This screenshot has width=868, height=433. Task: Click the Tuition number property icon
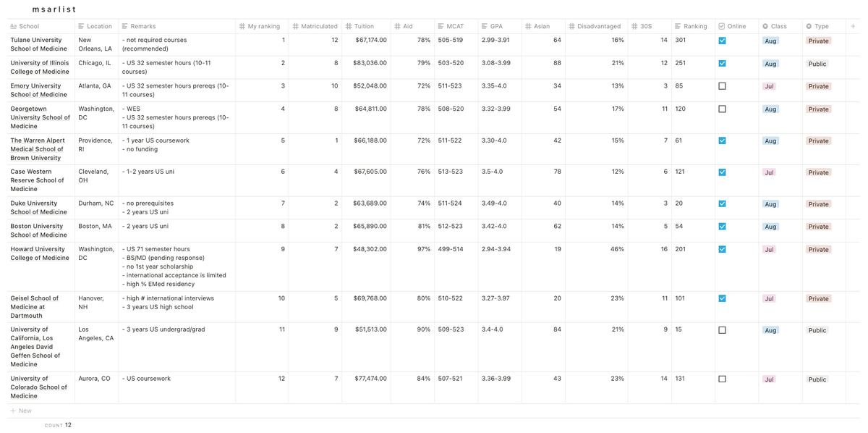click(349, 27)
